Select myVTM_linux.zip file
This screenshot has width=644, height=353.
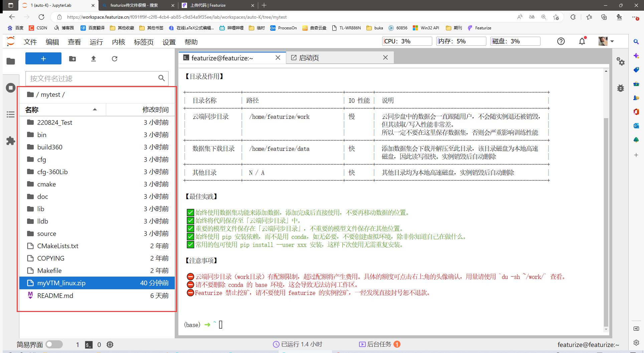97,283
